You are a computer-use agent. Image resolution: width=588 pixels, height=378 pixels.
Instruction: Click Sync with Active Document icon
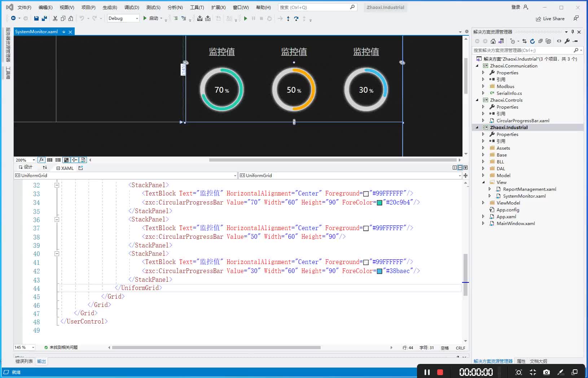[524, 41]
